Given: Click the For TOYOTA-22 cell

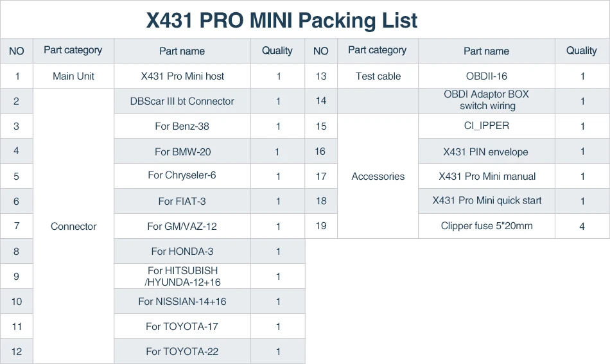Looking at the screenshot, I should pos(182,352).
